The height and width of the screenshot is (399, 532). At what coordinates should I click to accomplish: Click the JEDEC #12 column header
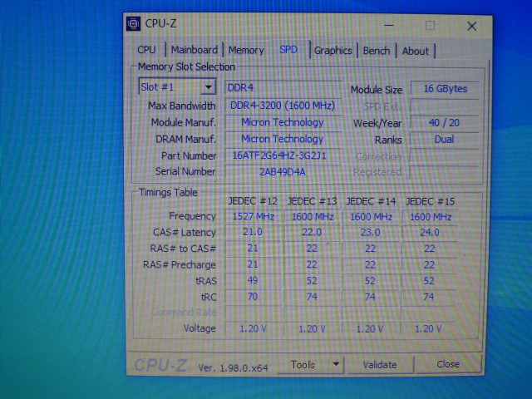253,201
